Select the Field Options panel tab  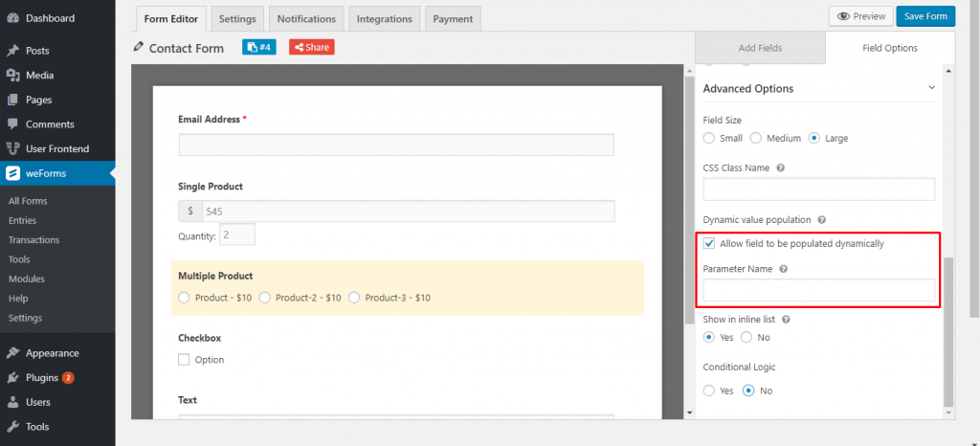coord(890,48)
